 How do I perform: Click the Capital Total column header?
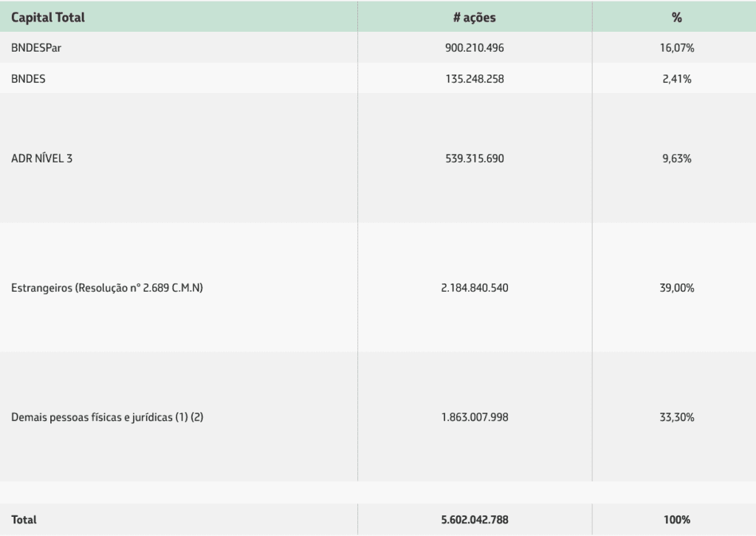(48, 18)
